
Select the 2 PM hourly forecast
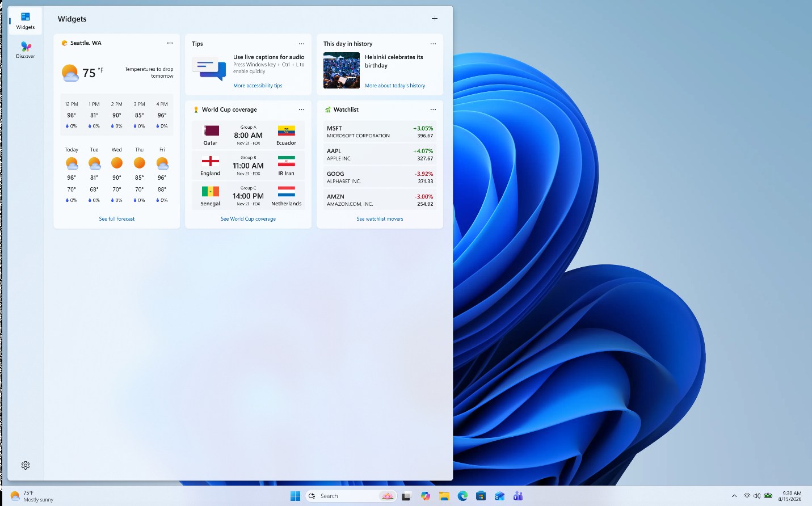117,115
